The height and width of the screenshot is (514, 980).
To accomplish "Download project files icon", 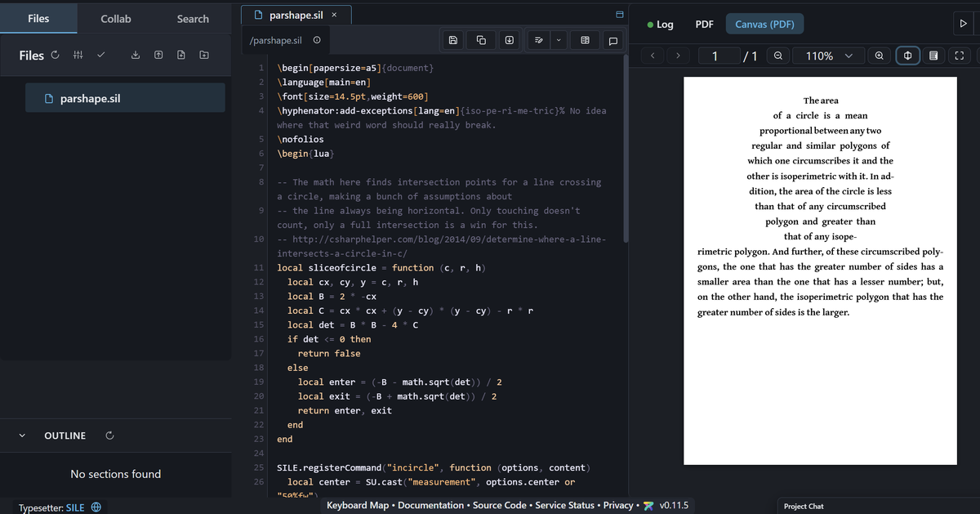I will click(x=136, y=56).
